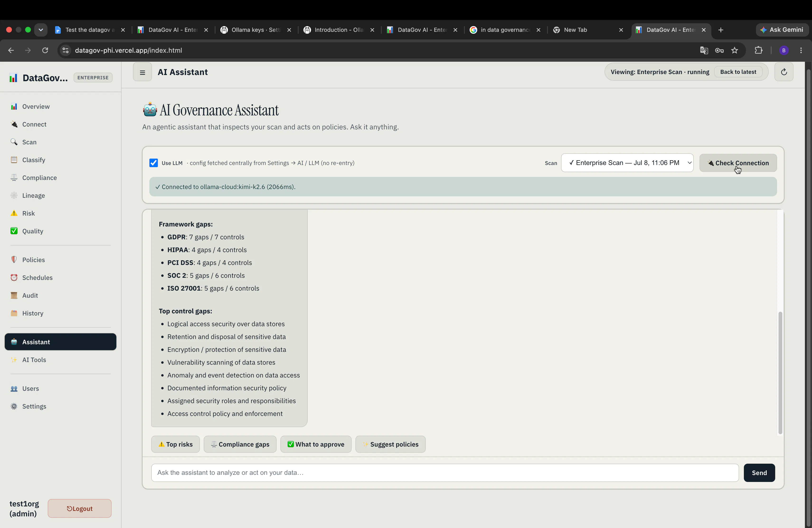Focus the assistant message input field
This screenshot has width=812, height=528.
coord(445,473)
